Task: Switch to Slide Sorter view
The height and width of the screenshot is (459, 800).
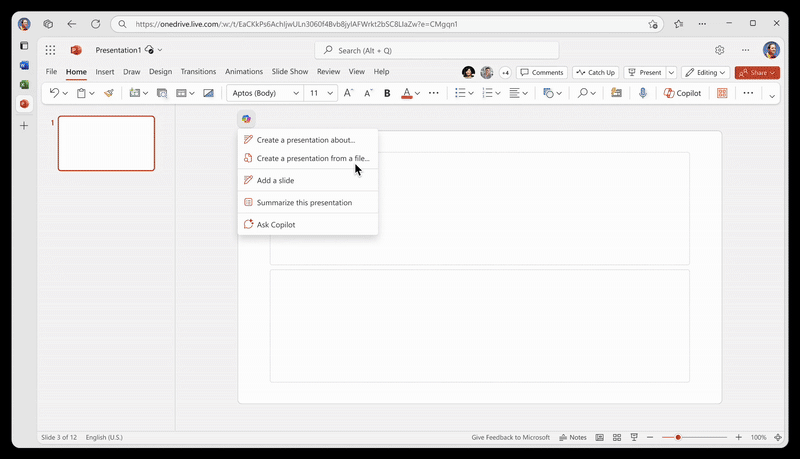Action: pyautogui.click(x=616, y=437)
